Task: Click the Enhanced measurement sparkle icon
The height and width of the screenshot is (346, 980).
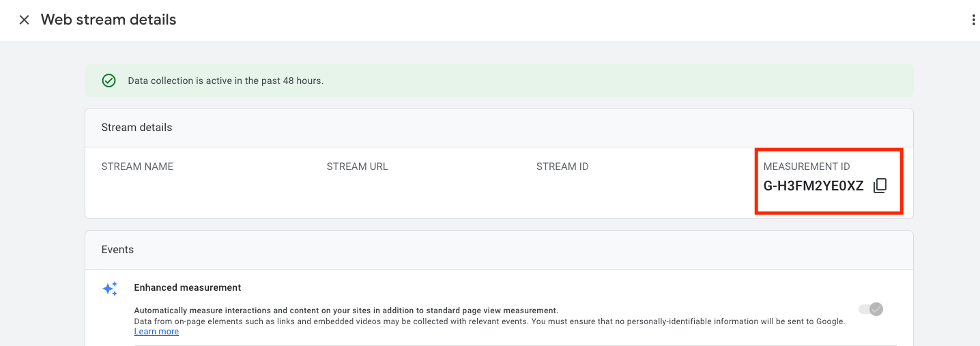Action: tap(110, 289)
